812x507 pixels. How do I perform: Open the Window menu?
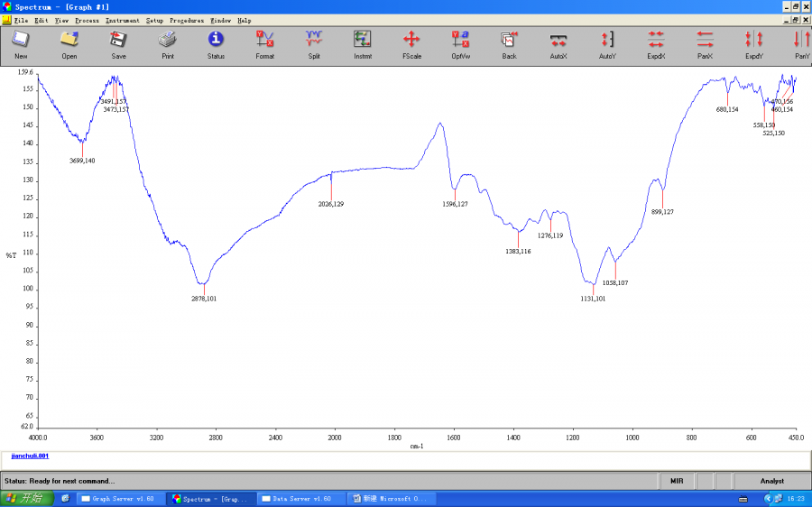pyautogui.click(x=221, y=21)
